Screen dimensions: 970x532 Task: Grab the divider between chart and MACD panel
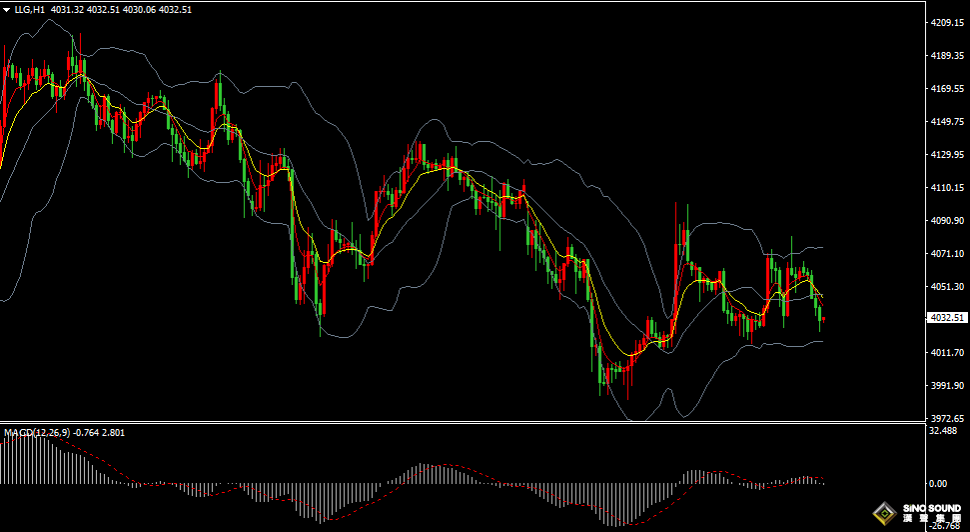pyautogui.click(x=463, y=423)
